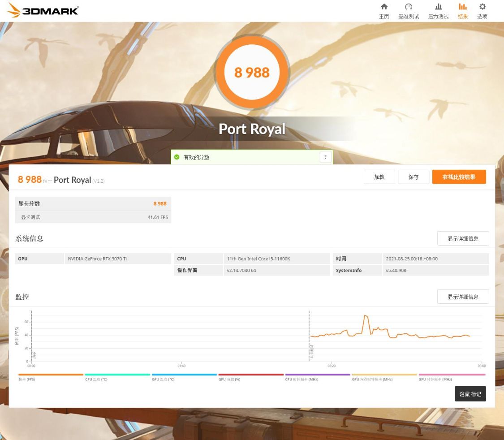The image size is (504, 440).
Task: Click the 保存 save button
Action: click(x=414, y=177)
